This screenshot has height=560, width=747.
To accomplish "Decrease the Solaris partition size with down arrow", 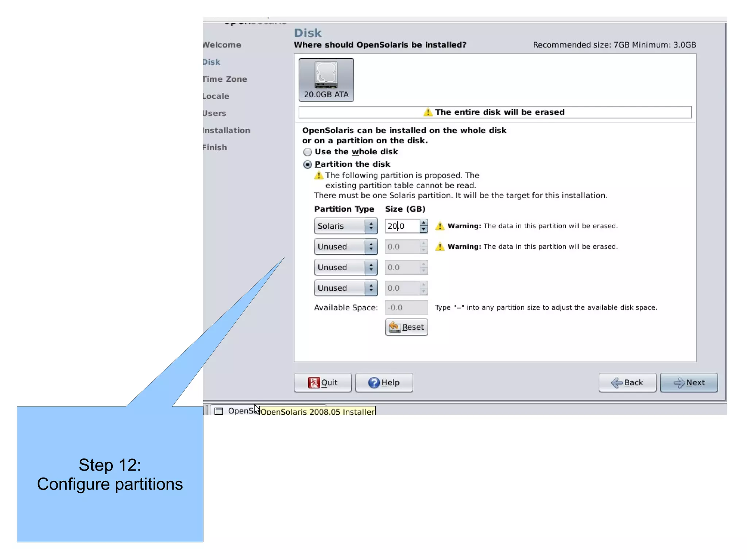I will [x=423, y=229].
